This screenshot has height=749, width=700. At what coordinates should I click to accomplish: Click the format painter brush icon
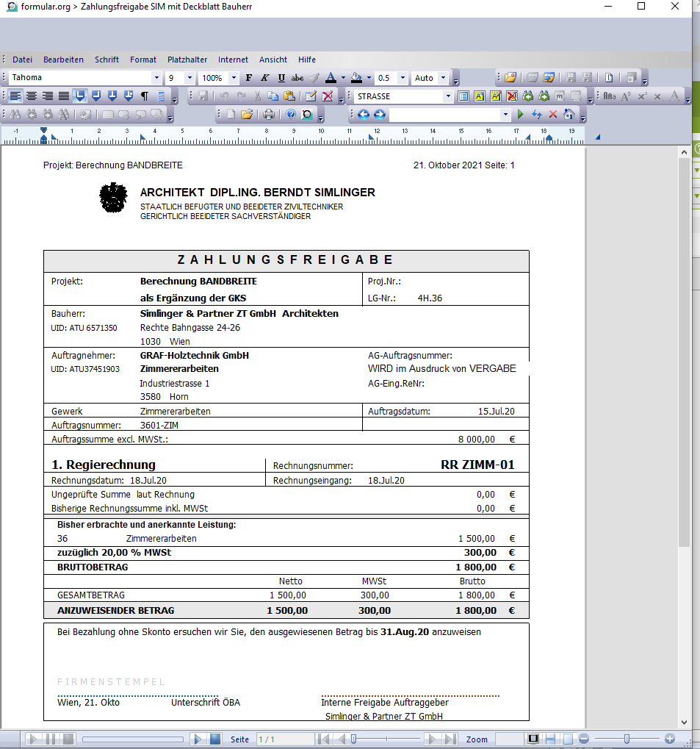tap(314, 78)
